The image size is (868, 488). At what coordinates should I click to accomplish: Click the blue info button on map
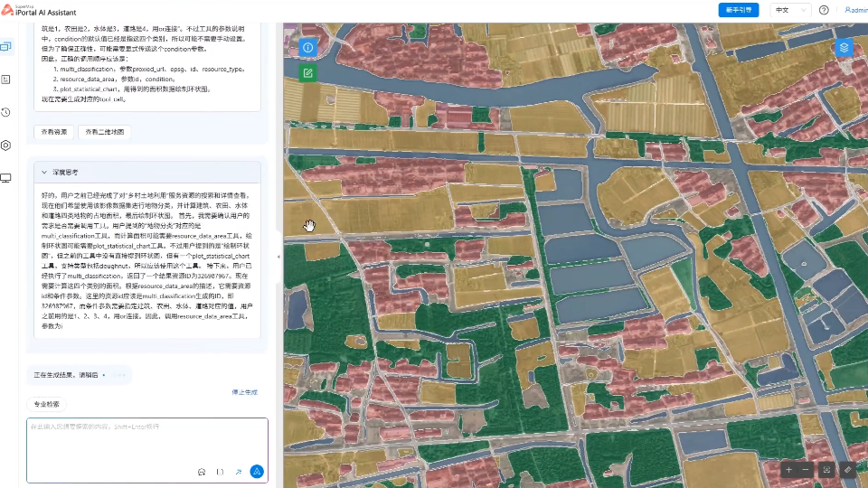[307, 48]
